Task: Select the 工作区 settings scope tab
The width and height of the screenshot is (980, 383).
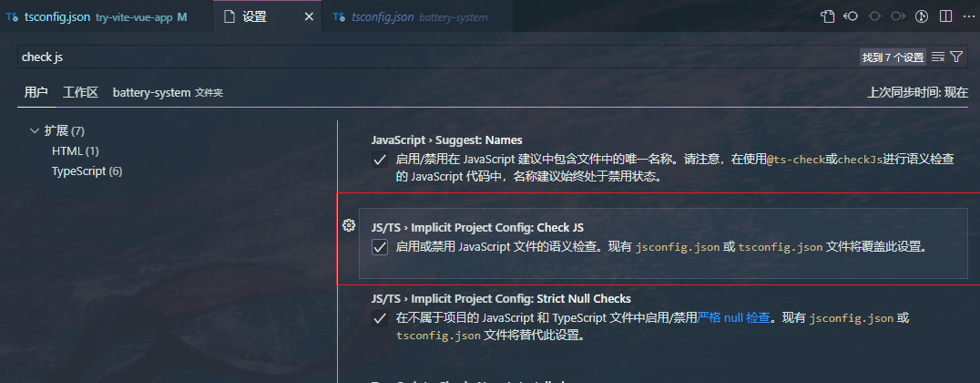Action: pos(80,93)
